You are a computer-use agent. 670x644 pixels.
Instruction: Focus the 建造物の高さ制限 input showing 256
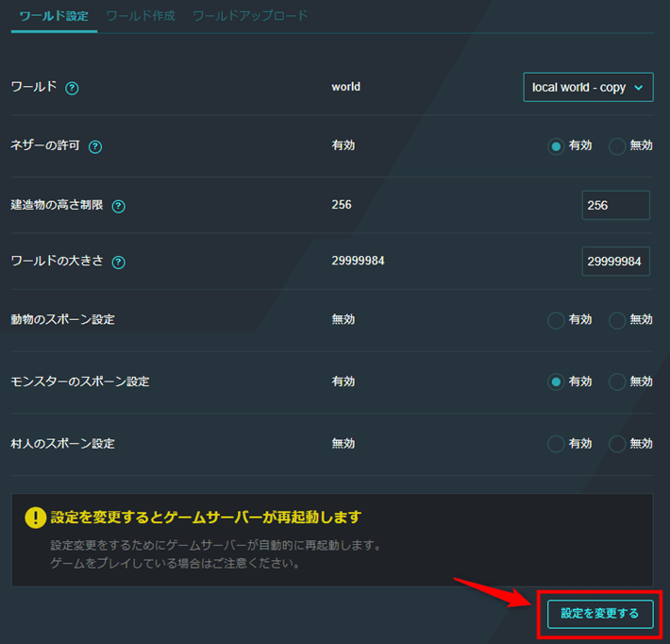tap(615, 205)
